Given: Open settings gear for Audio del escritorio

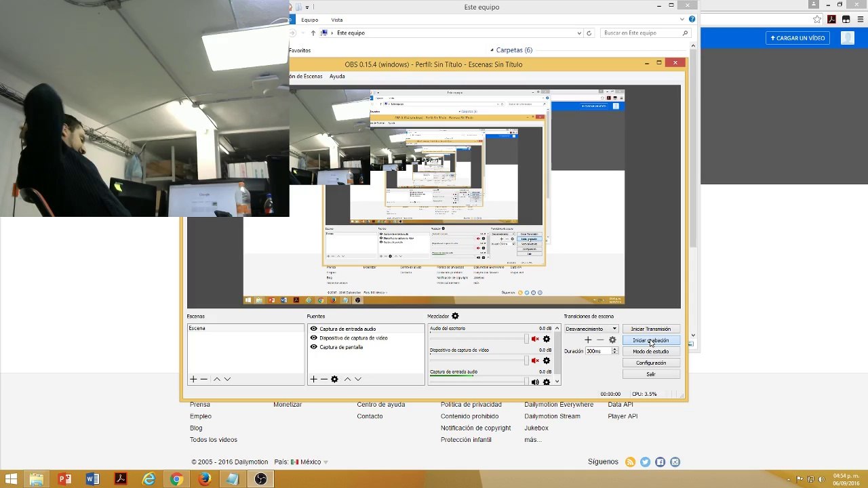Looking at the screenshot, I should pos(547,339).
